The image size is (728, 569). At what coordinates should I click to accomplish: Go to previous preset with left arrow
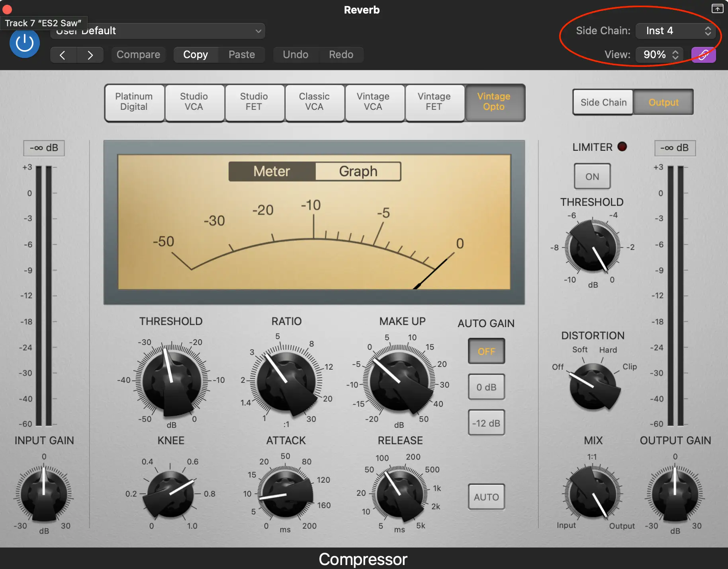click(63, 55)
